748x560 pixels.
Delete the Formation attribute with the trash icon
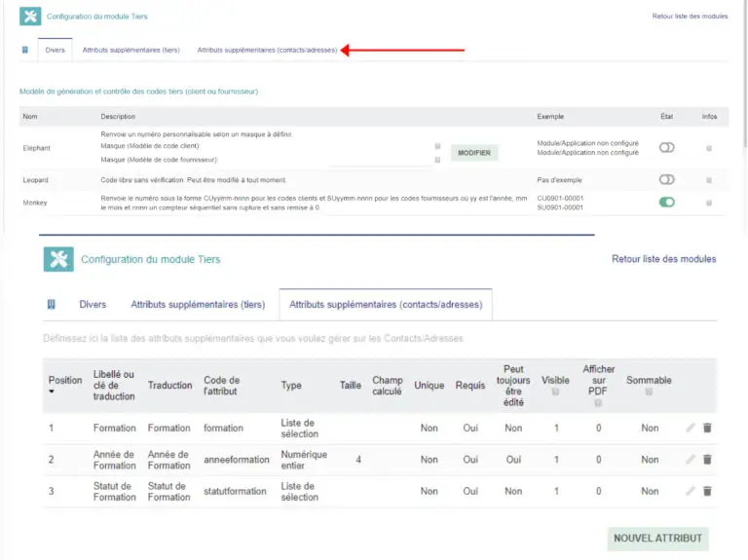point(707,428)
